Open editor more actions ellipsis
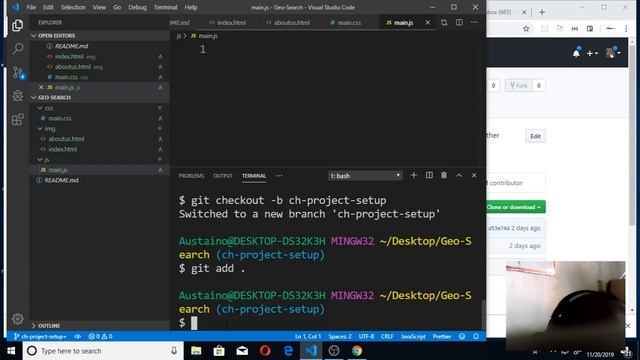Image resolution: width=640 pixels, height=360 pixels. click(x=474, y=22)
